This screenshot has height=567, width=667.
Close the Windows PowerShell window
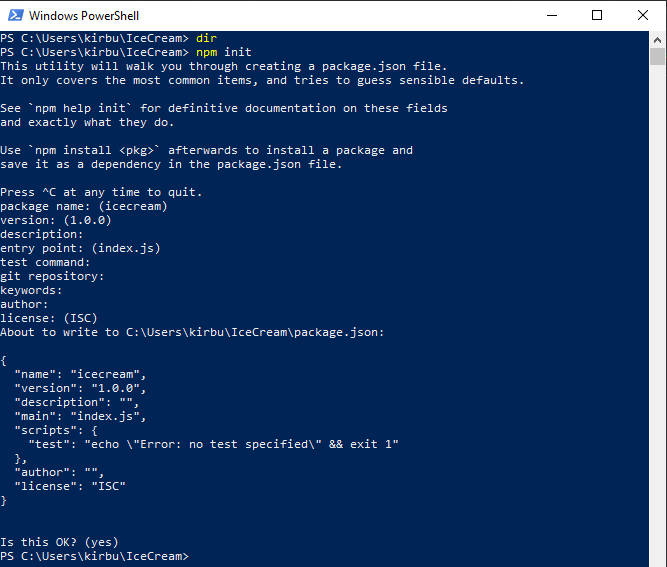click(x=643, y=16)
